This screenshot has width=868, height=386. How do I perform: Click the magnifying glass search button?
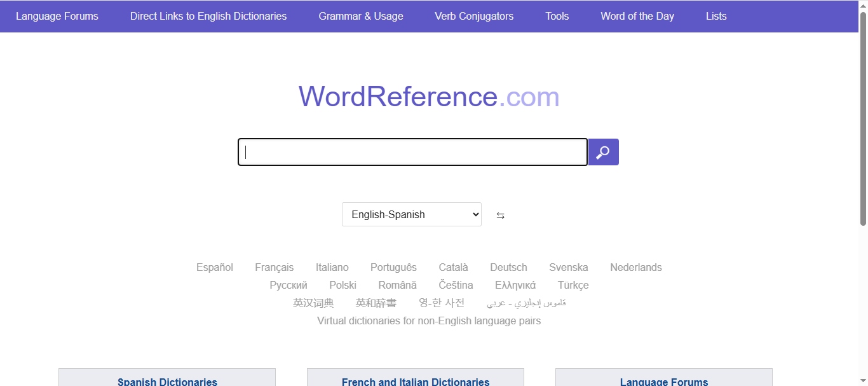pos(604,152)
